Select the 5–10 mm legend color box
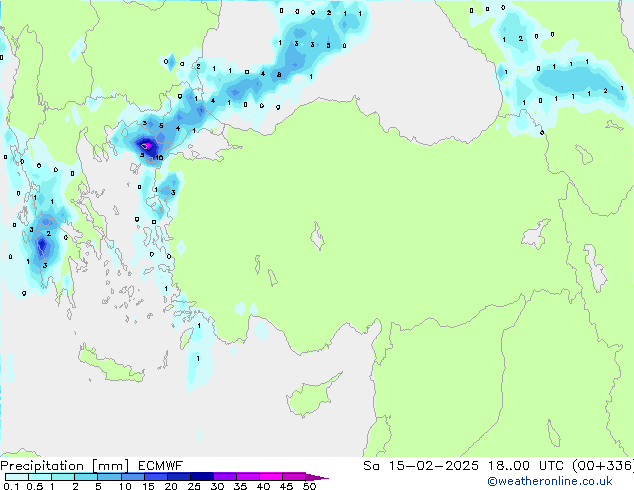 click(x=109, y=477)
